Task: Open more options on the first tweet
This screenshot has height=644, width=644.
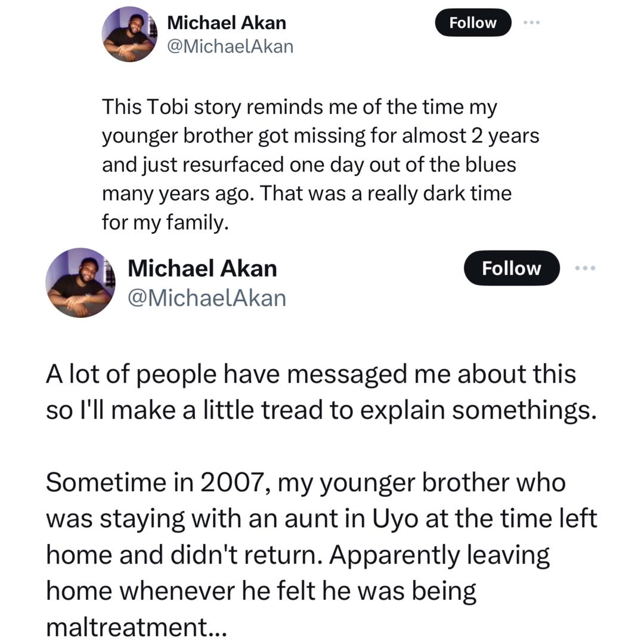Action: point(531,23)
